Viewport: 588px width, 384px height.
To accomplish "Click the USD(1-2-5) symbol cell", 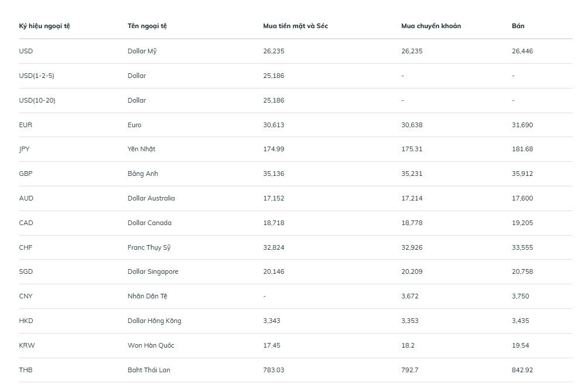I will point(36,76).
